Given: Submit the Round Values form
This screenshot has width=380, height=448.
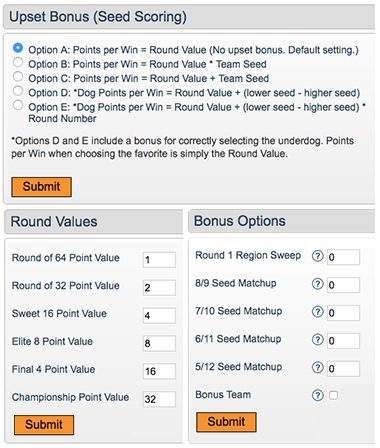Looking at the screenshot, I should [x=44, y=425].
